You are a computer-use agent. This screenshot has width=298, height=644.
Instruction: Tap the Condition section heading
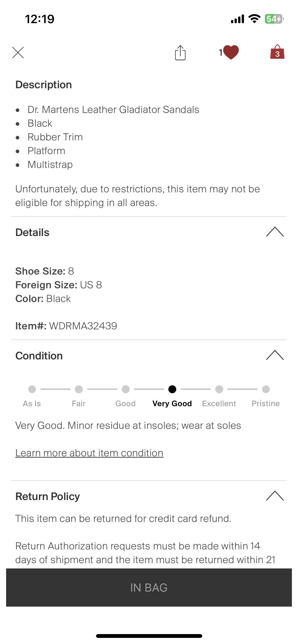39,356
